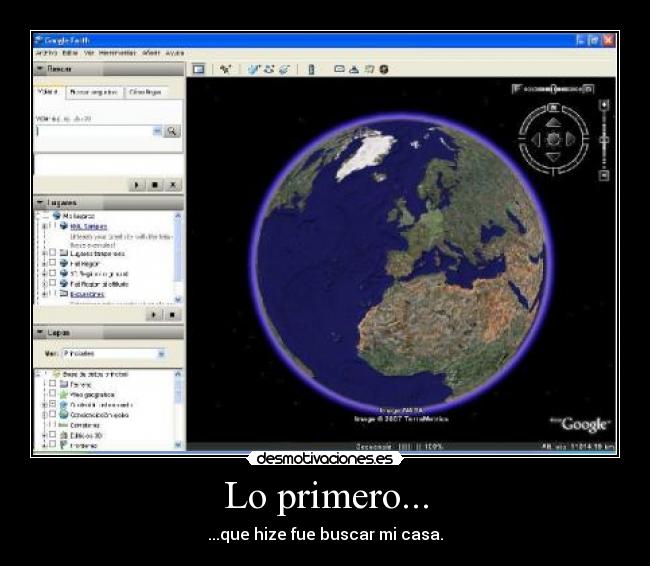The height and width of the screenshot is (566, 650).
Task: Open the ruler measuring tool
Action: coord(311,69)
